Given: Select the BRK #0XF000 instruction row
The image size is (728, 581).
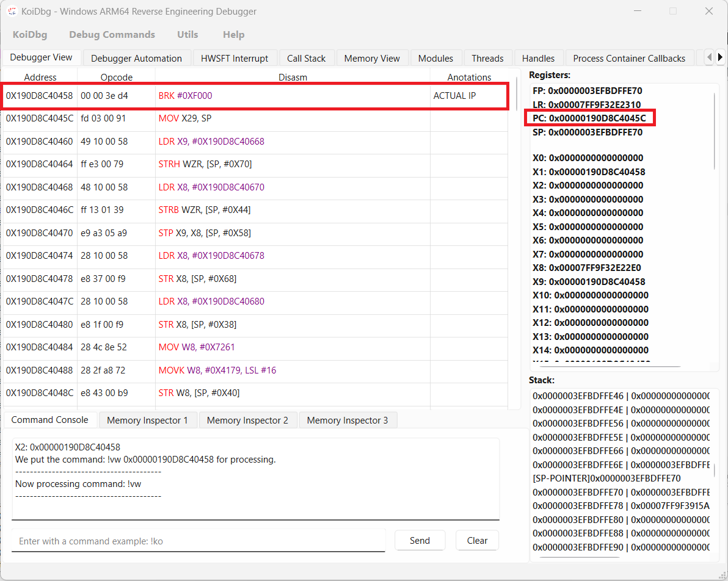Looking at the screenshot, I should point(255,96).
